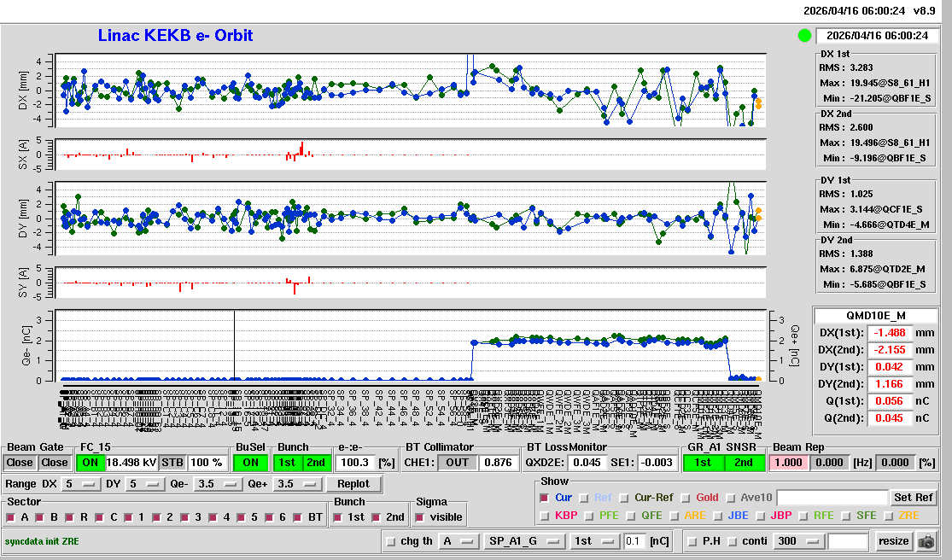This screenshot has height=560, width=952.
Task: Open the Qe- range dropdown
Action: tap(216, 484)
